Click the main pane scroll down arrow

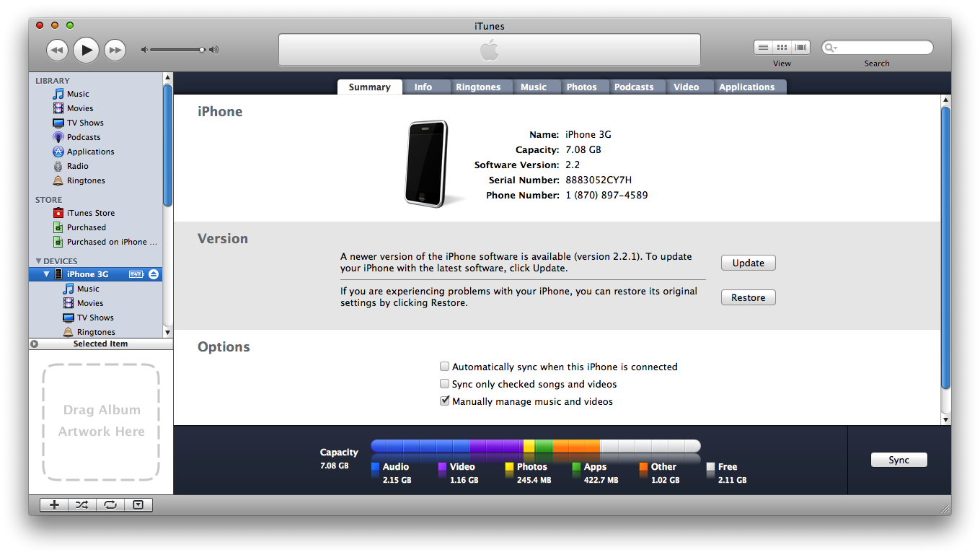click(946, 419)
